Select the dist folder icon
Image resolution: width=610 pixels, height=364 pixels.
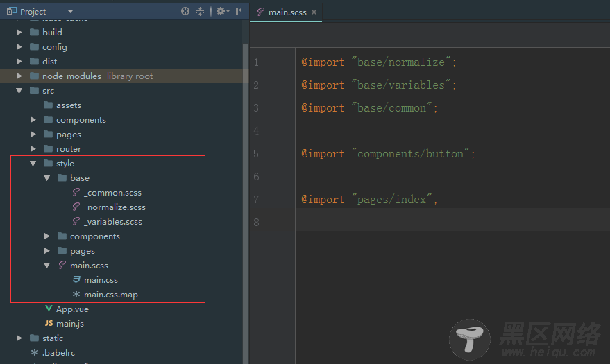(x=34, y=61)
